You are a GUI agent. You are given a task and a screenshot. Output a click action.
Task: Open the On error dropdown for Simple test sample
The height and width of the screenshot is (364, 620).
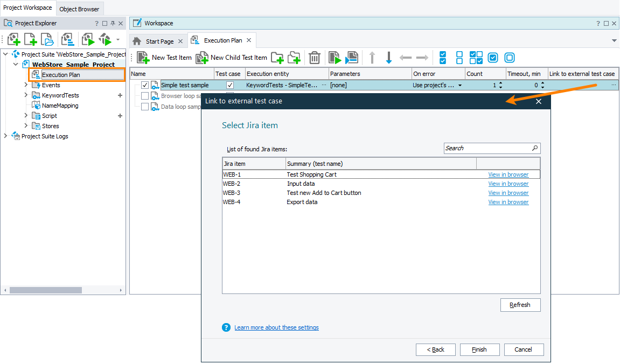tap(461, 85)
